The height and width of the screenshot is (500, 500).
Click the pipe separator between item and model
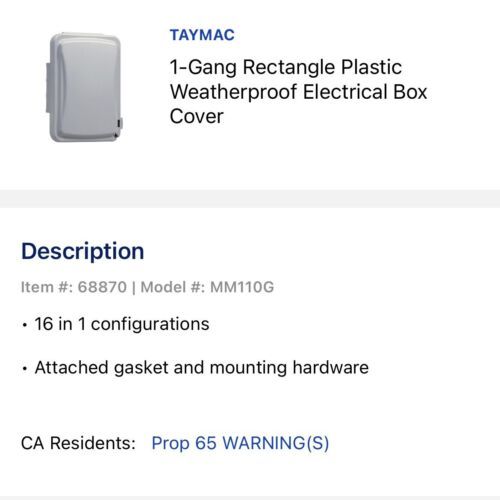[134, 287]
